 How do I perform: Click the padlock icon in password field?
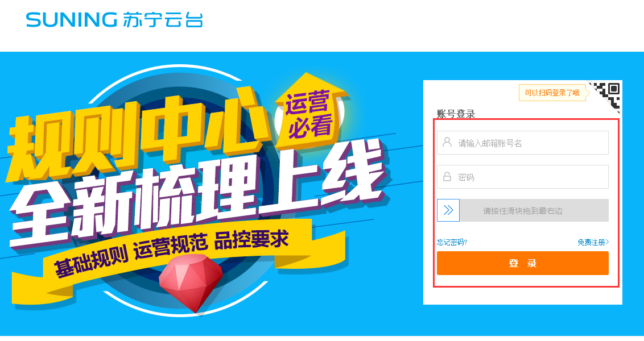[x=447, y=177]
